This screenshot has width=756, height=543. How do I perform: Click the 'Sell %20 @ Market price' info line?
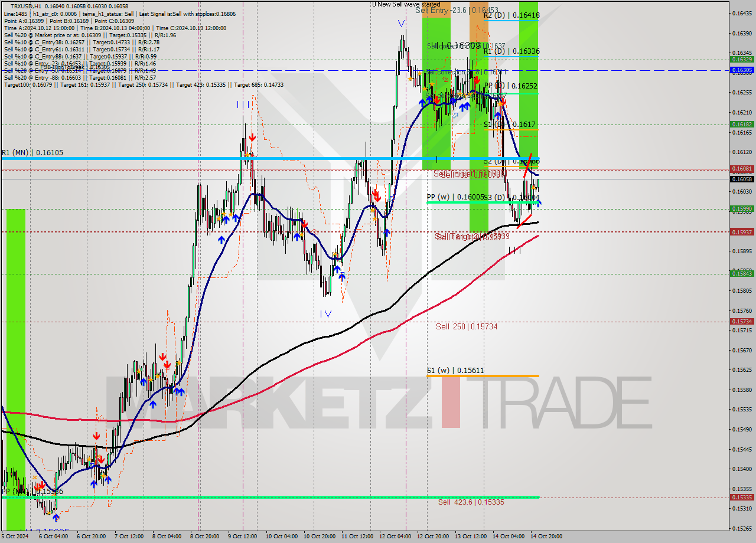[90, 35]
